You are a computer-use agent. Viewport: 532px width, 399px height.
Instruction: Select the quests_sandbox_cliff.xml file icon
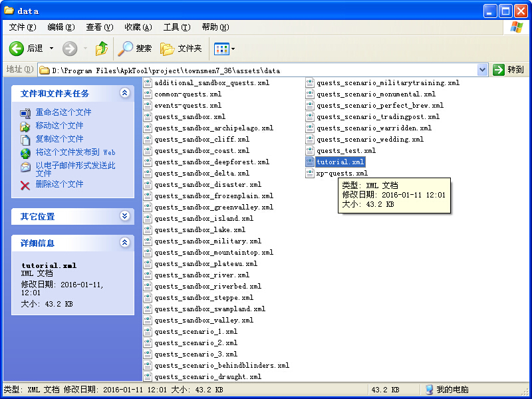147,139
